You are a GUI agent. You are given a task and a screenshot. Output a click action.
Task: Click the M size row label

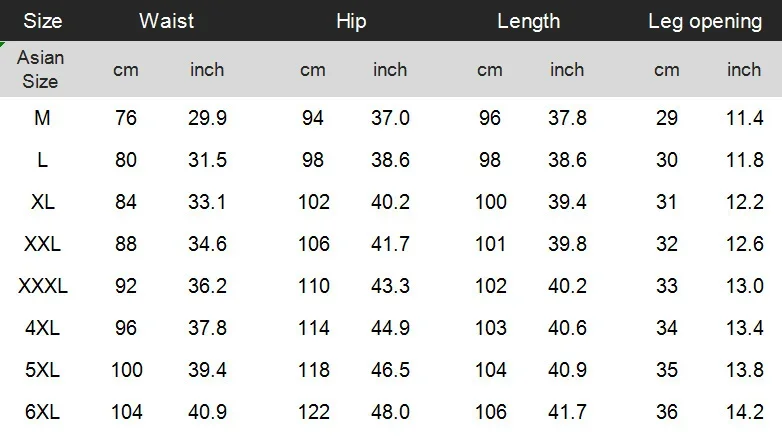pos(42,118)
